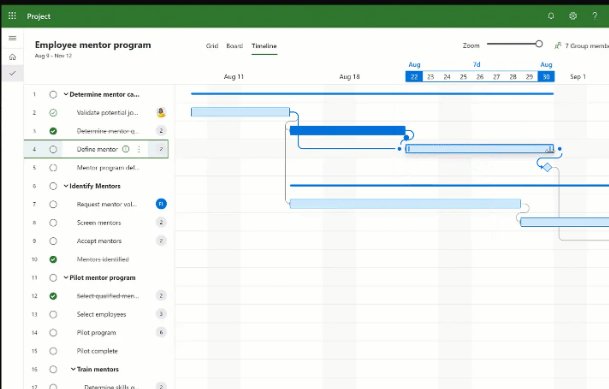Open assignee badge on Screen mentors
Screen dimensions: 609x389
coord(161,222)
